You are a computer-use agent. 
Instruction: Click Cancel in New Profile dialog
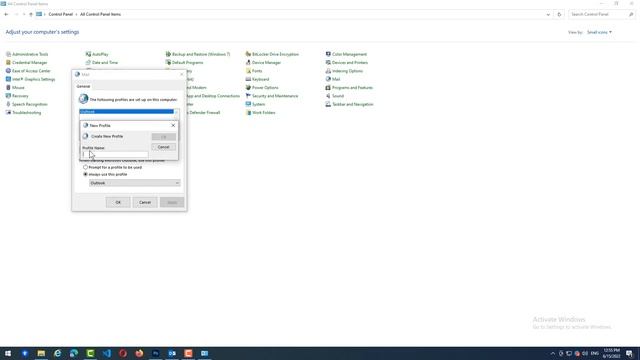[164, 147]
